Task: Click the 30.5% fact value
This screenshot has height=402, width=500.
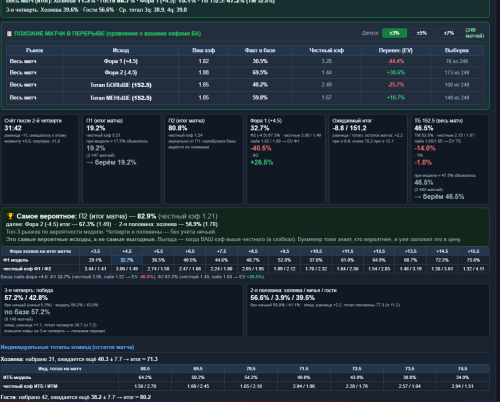Action: [260, 61]
